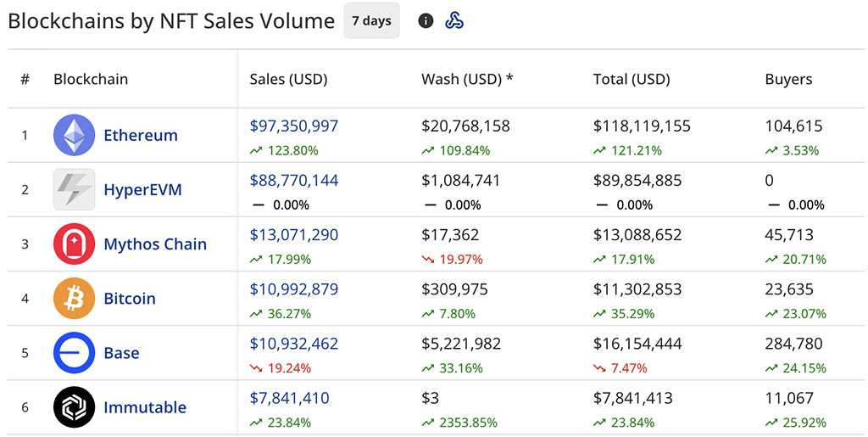Click HyperEVM sales value $88,770,144
The width and height of the screenshot is (868, 437).
(294, 180)
